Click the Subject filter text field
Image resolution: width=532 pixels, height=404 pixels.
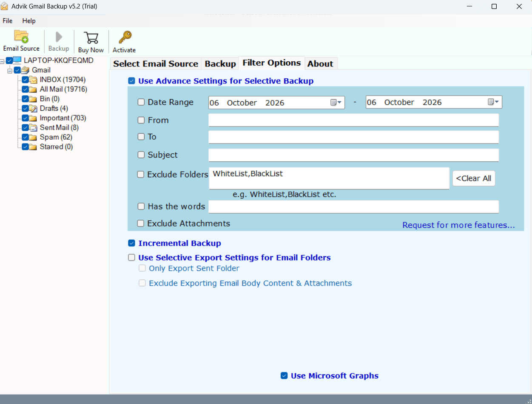click(353, 155)
